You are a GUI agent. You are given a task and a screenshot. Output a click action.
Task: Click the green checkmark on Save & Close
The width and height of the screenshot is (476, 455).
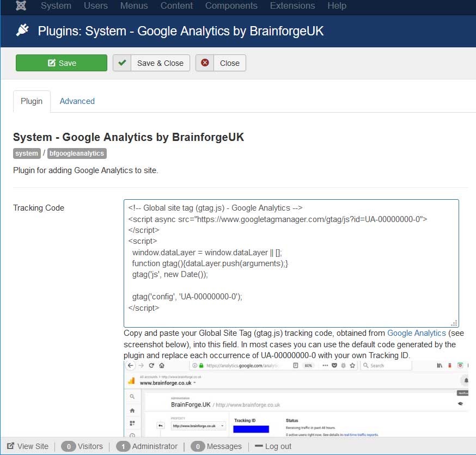tap(122, 63)
